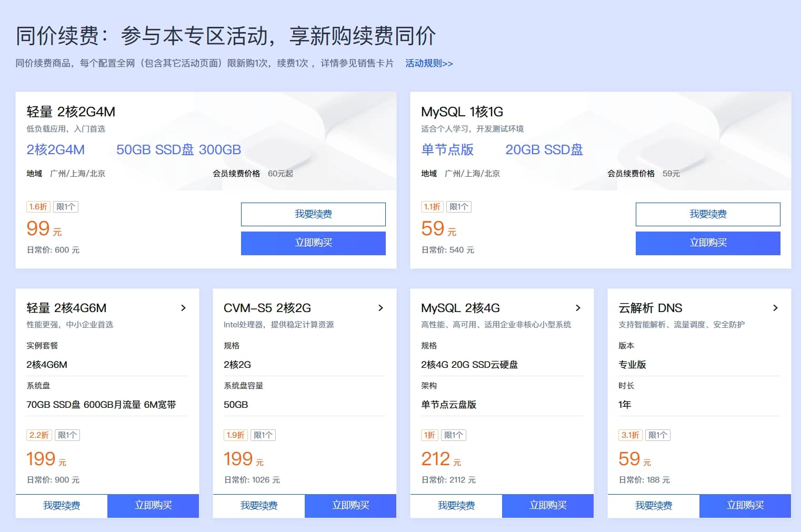801x532 pixels.
Task: Click the 1年 duration value
Action: (625, 405)
